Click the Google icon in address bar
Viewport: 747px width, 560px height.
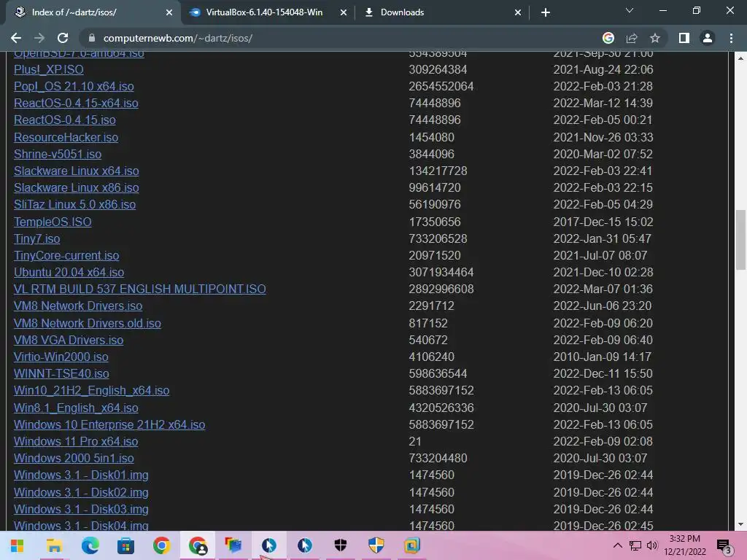point(608,38)
